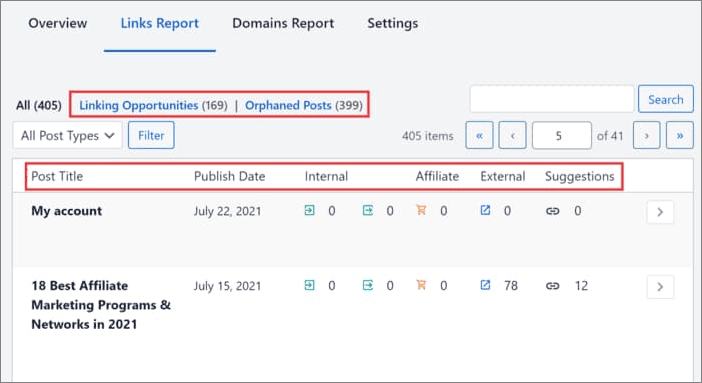This screenshot has height=383, width=702.
Task: Show Linking Opportunities (169) posts
Action: [153, 105]
